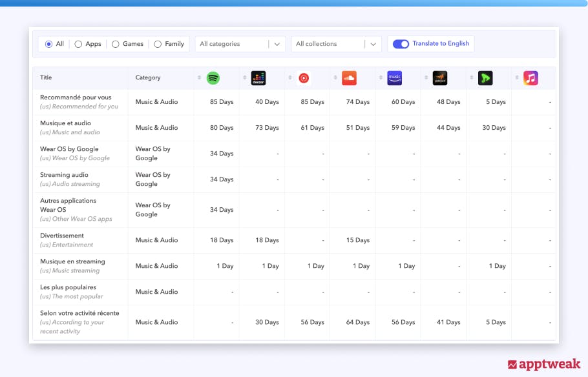This screenshot has height=377, width=588.
Task: Select the Apple Music app icon
Action: point(530,78)
